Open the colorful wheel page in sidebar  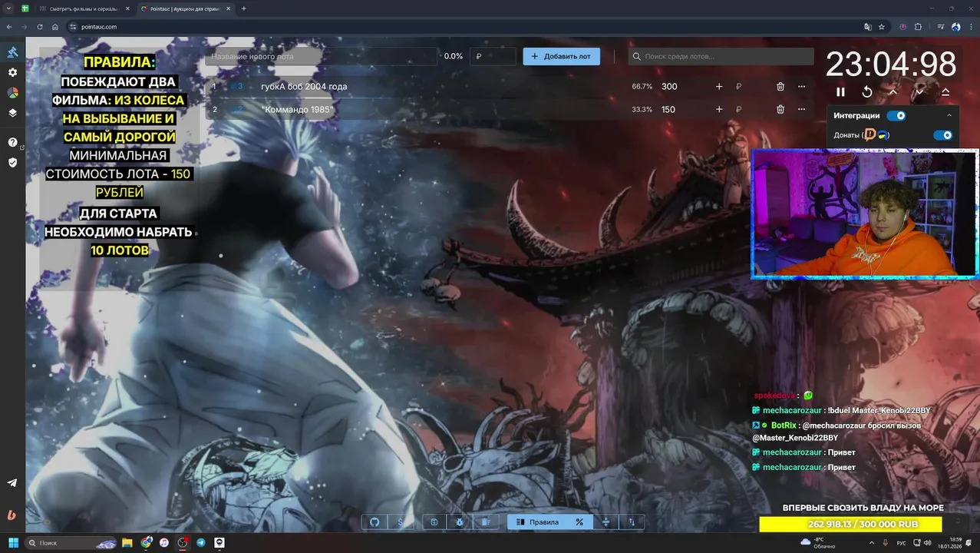coord(12,92)
